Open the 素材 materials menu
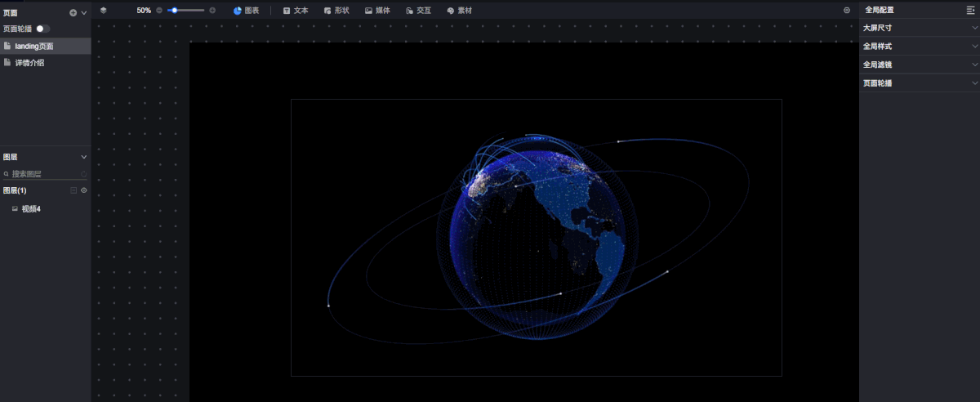980x402 pixels. [x=459, y=11]
